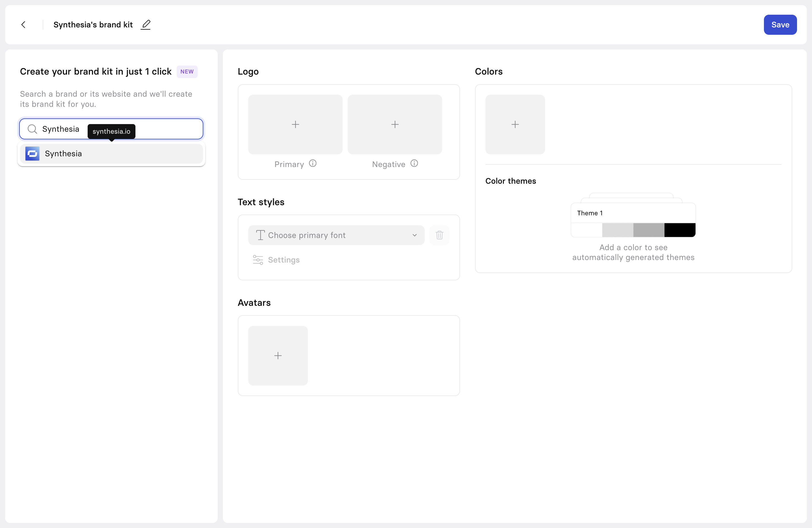The height and width of the screenshot is (528, 812).
Task: Click the Brand kit title text
Action: coord(93,25)
